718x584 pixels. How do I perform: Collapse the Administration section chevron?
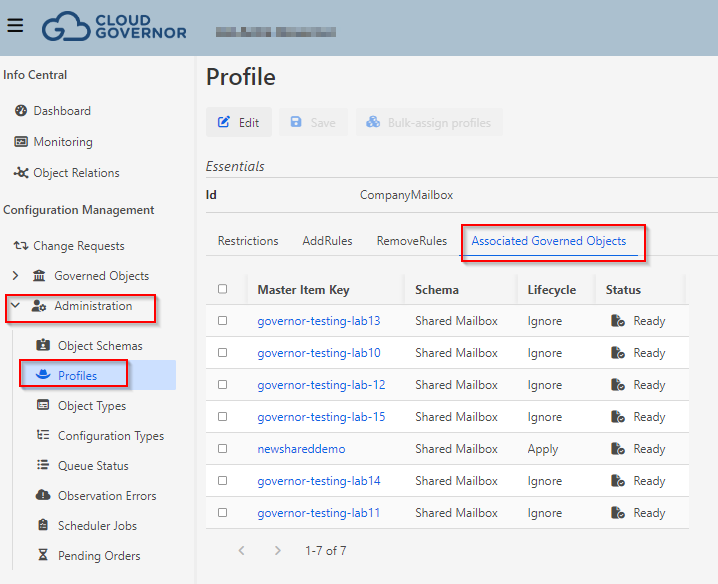coord(16,305)
